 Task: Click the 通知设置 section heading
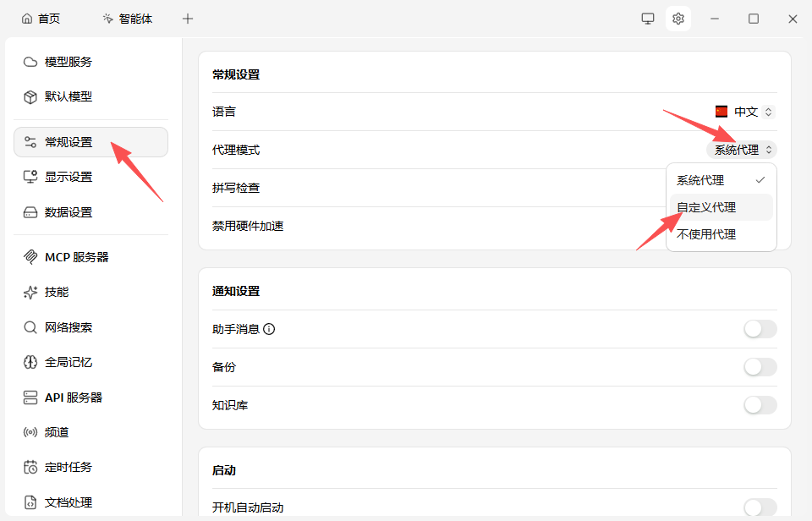pyautogui.click(x=236, y=291)
